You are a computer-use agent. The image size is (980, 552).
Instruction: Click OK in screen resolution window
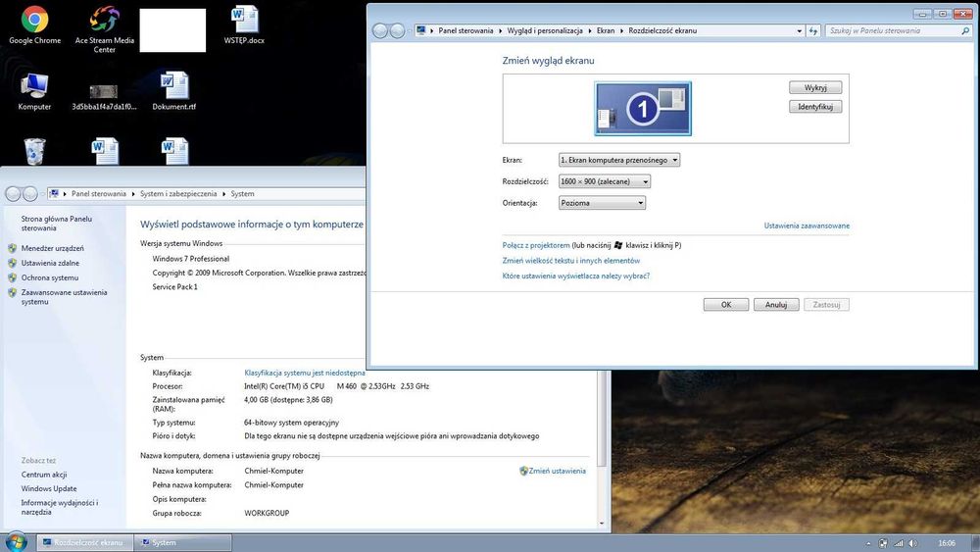point(725,305)
